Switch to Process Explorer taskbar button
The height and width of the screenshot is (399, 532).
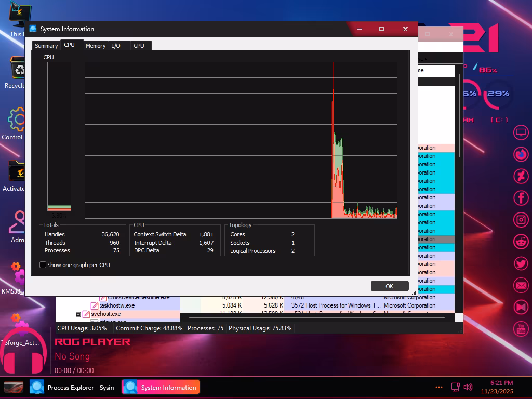[72, 387]
